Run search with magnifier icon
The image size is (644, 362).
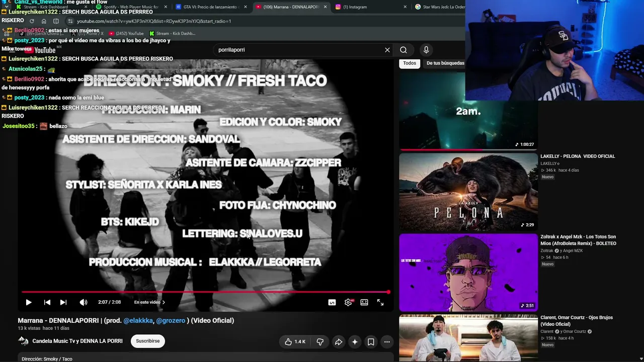404,50
